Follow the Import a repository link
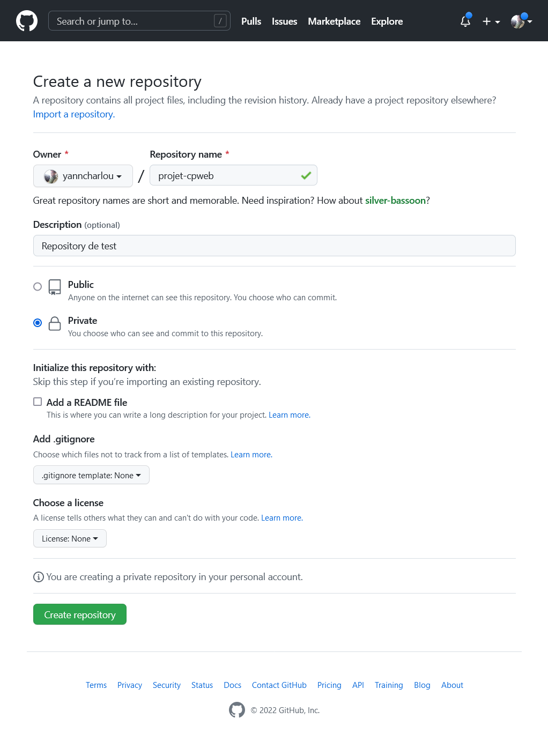The width and height of the screenshot is (548, 756). pos(74,114)
